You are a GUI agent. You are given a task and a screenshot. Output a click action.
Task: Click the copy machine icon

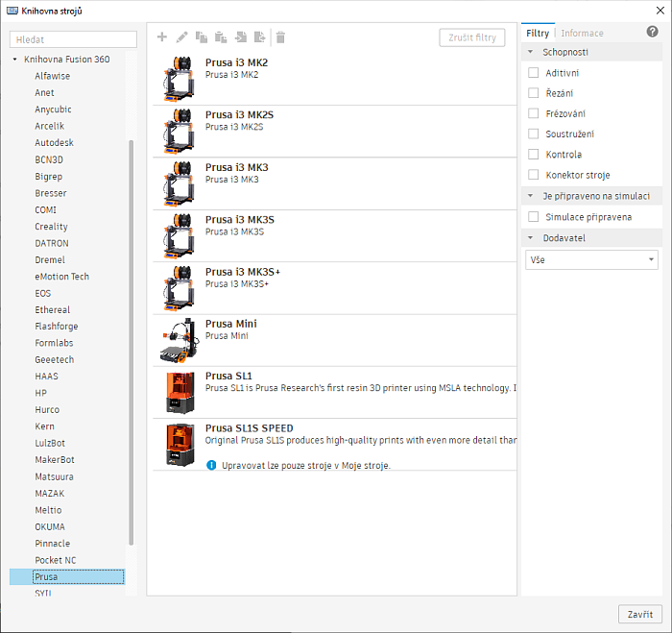(x=201, y=37)
